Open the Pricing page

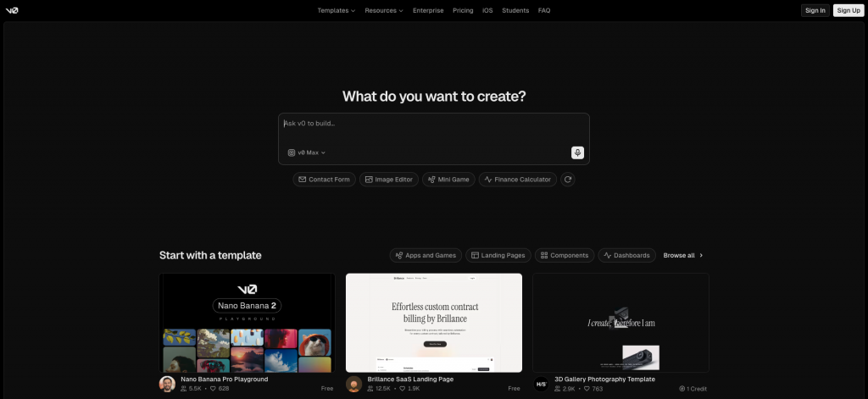[463, 10]
